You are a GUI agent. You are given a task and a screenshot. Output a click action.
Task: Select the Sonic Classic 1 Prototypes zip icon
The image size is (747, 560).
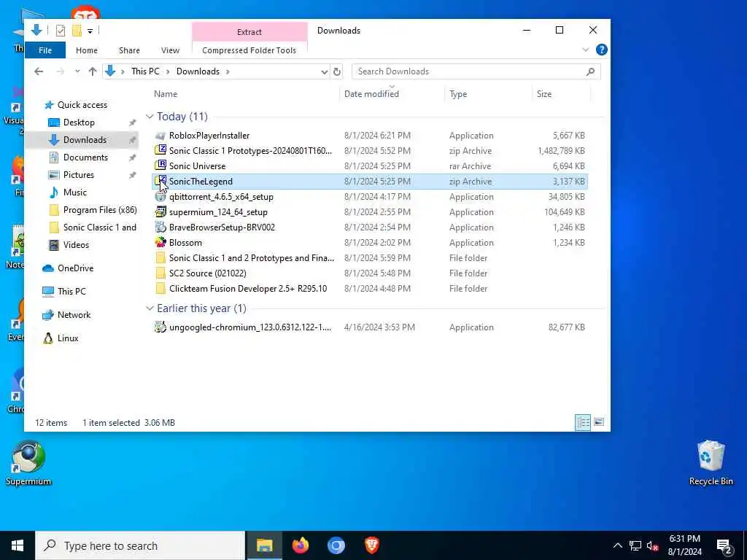pyautogui.click(x=160, y=150)
